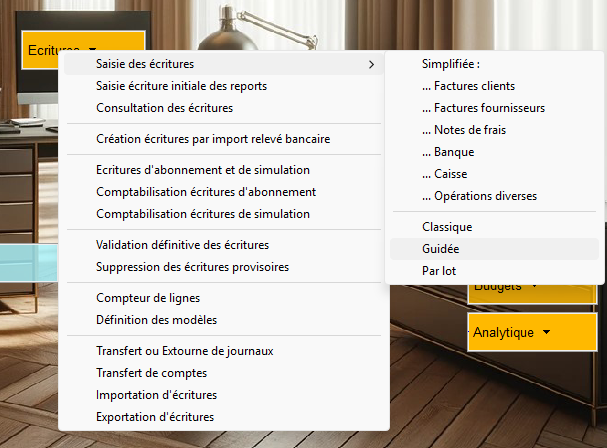This screenshot has height=448, width=607.
Task: Select Guidée entry mode
Action: [441, 249]
